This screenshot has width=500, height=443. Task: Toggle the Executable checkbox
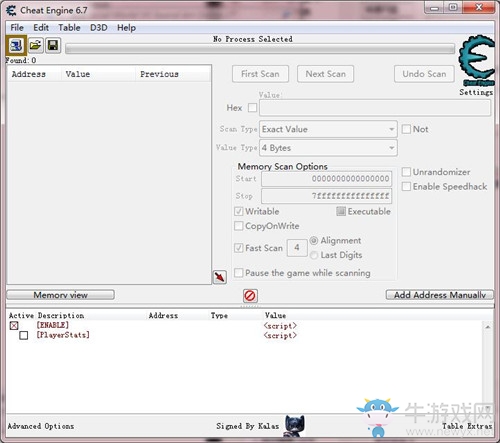tap(341, 211)
